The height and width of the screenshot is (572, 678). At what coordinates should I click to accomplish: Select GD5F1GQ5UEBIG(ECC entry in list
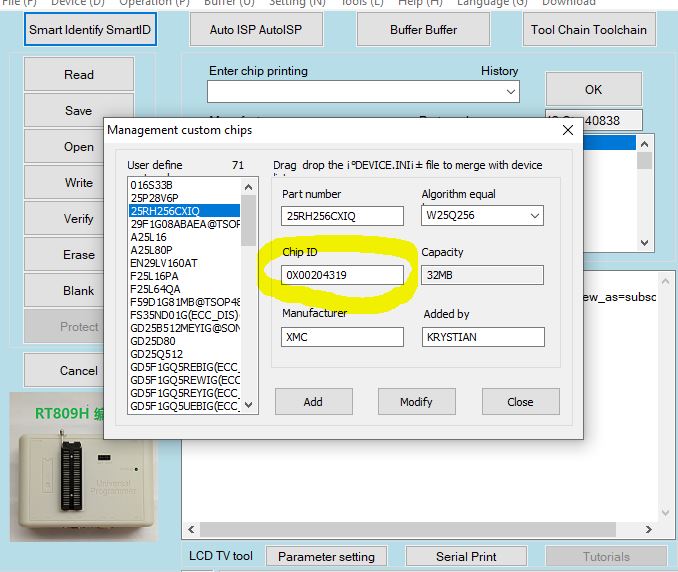[x=184, y=406]
